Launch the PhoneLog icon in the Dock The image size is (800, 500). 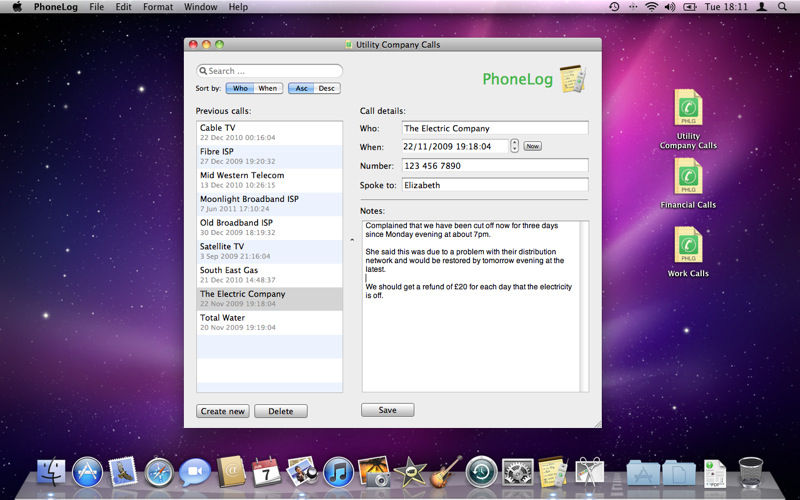click(553, 472)
